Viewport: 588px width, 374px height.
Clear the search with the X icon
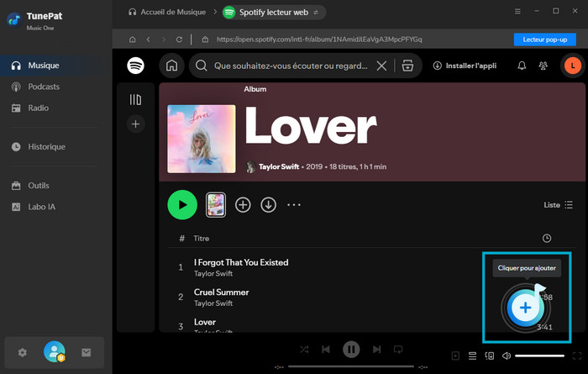(381, 66)
